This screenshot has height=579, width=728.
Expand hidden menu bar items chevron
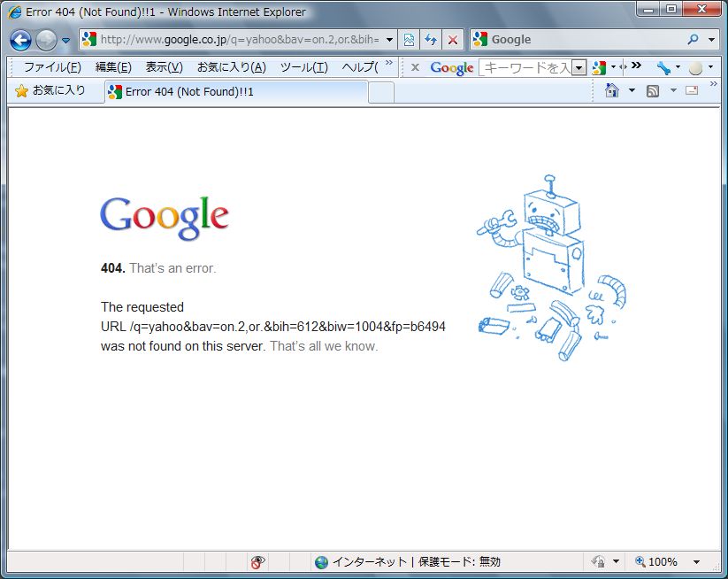389,62
